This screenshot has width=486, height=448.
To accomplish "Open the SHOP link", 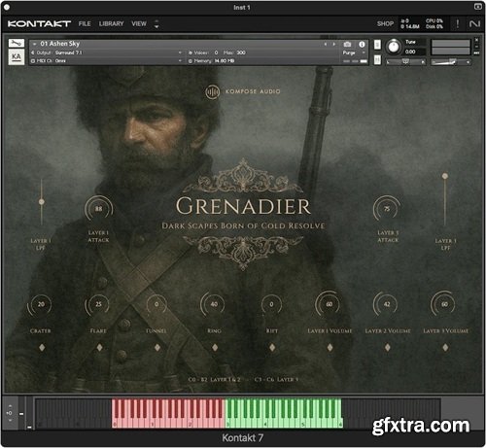I will [385, 23].
